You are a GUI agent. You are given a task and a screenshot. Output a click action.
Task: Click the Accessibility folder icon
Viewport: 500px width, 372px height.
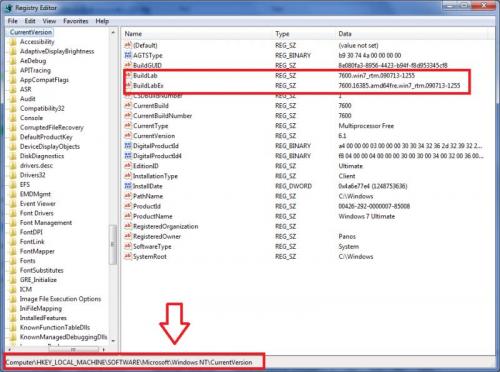[x=13, y=42]
